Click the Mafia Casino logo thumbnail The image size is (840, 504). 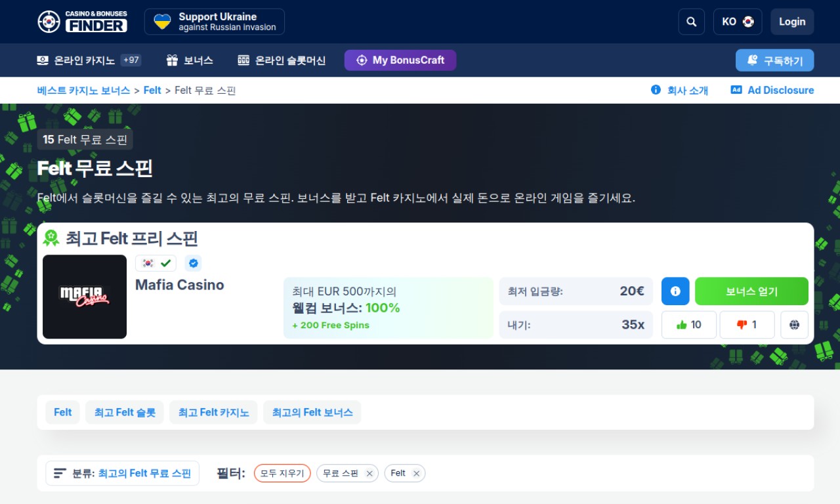click(x=85, y=297)
